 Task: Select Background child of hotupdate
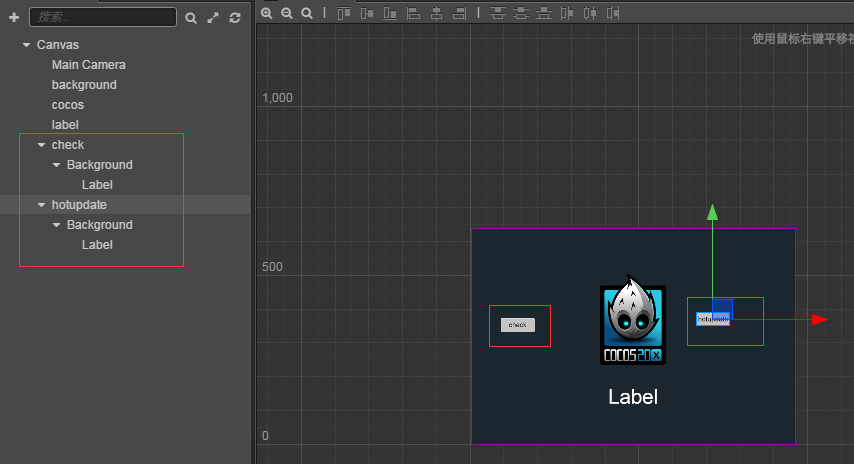[100, 224]
